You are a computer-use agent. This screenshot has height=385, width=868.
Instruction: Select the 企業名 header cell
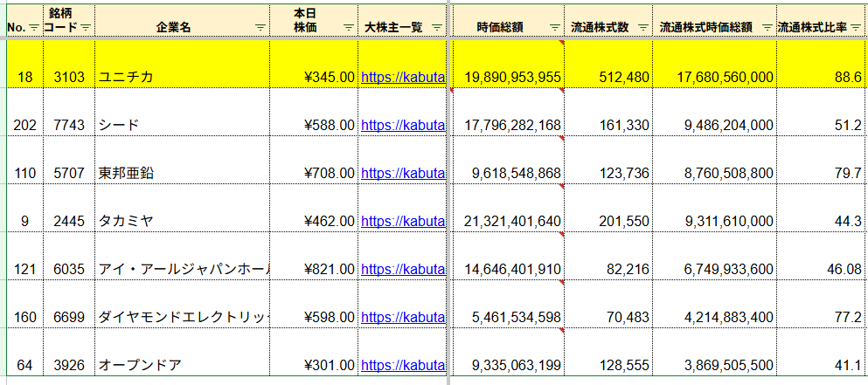tap(182, 21)
